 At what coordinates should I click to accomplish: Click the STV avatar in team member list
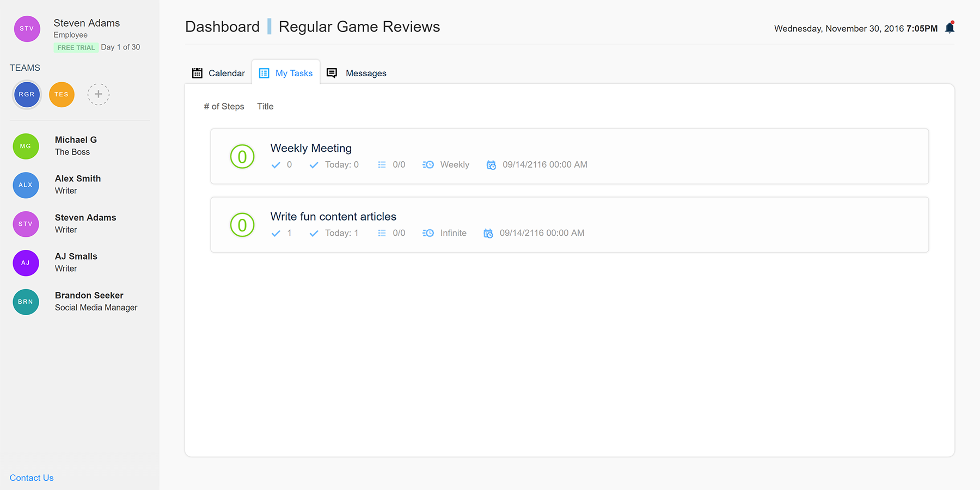[x=26, y=224]
